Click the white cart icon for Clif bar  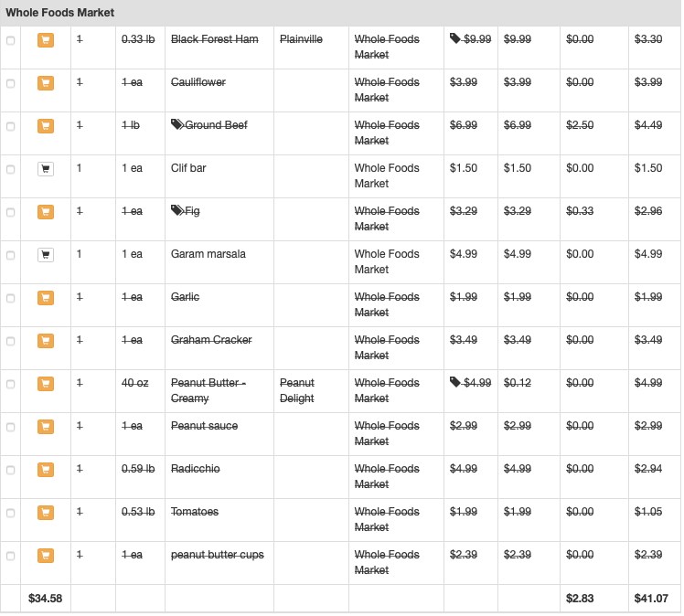tap(46, 169)
